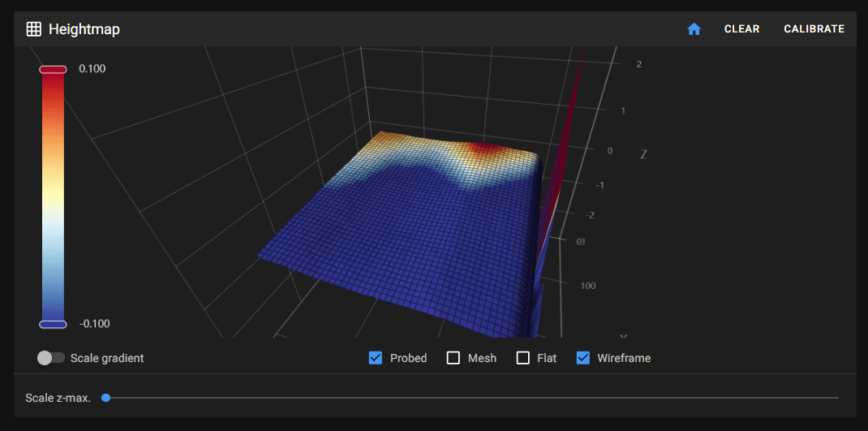Start bed mesh with CALIBRATE button
This screenshot has height=431, width=868.
click(x=814, y=29)
